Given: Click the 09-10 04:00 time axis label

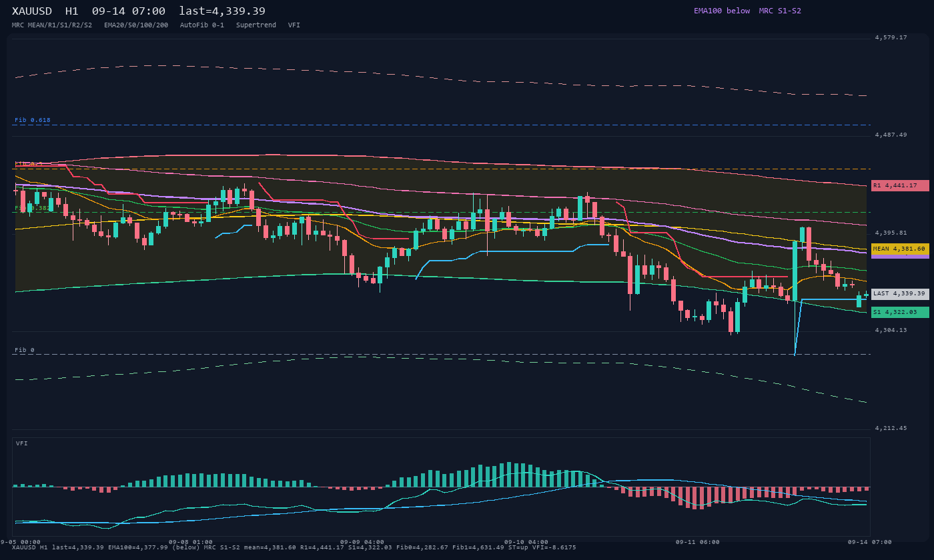Looking at the screenshot, I should tap(526, 542).
